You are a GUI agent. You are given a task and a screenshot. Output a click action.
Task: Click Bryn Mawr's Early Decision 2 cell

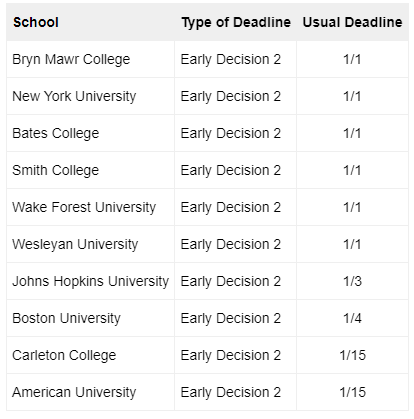(235, 59)
